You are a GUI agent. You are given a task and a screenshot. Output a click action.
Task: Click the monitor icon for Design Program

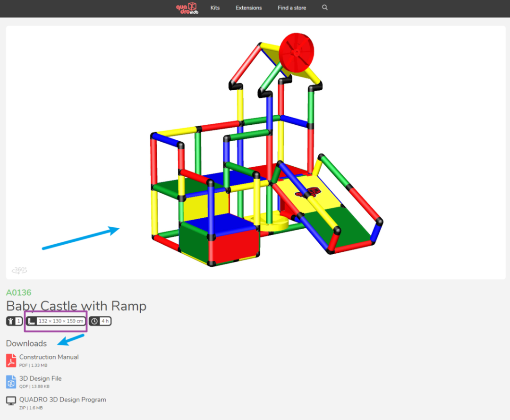click(x=11, y=401)
